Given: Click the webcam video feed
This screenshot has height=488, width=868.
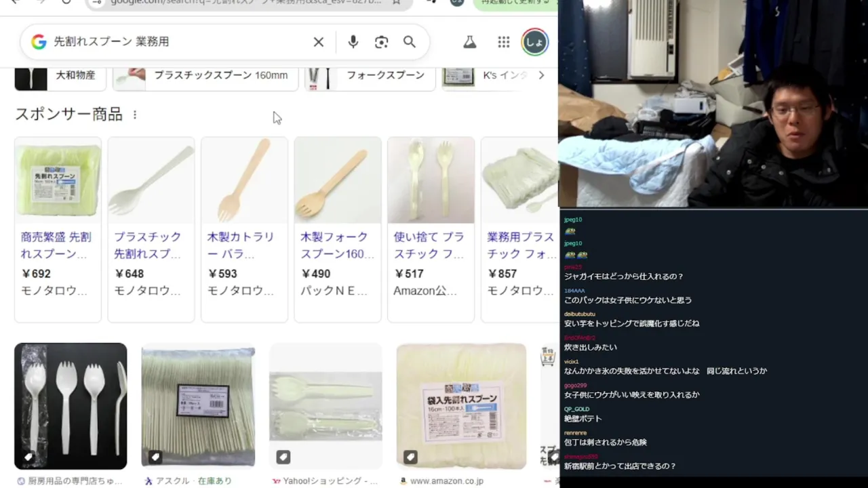Looking at the screenshot, I should (x=713, y=103).
